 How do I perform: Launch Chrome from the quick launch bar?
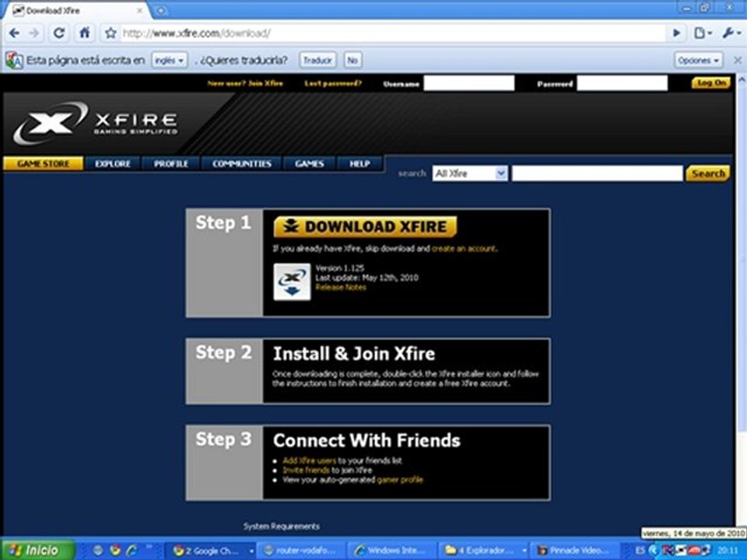point(115,550)
